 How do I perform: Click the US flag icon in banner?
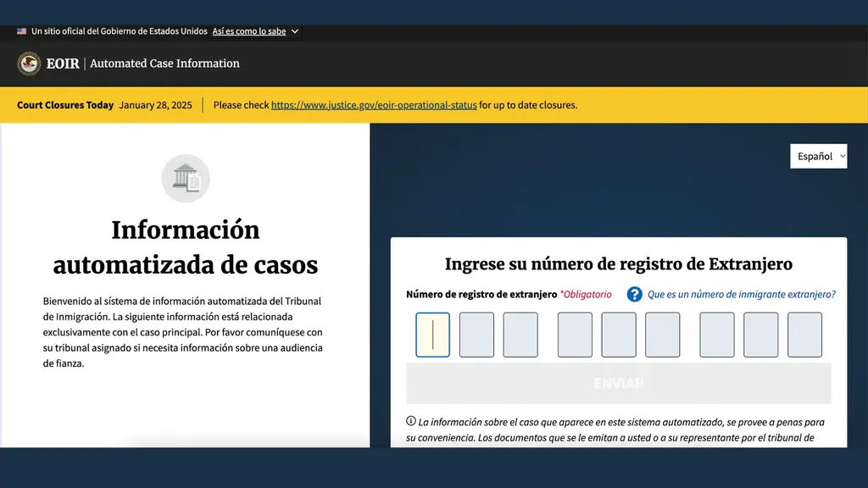click(x=22, y=31)
